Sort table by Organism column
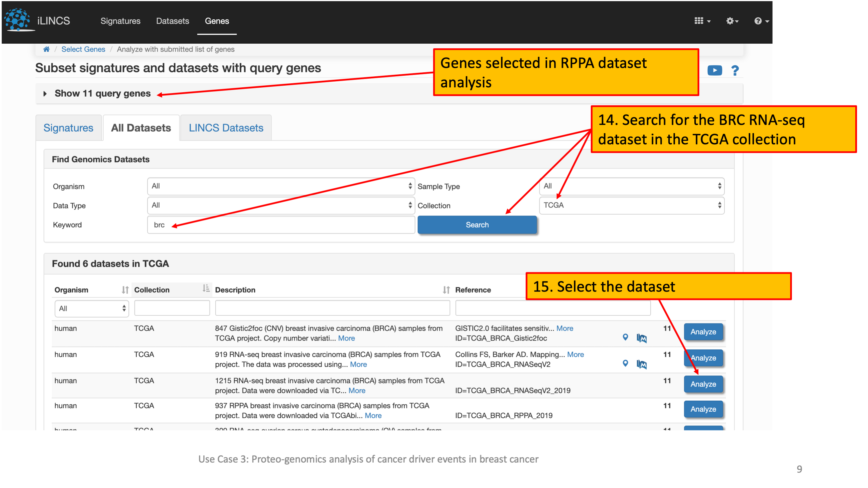868x488 pixels. point(125,290)
